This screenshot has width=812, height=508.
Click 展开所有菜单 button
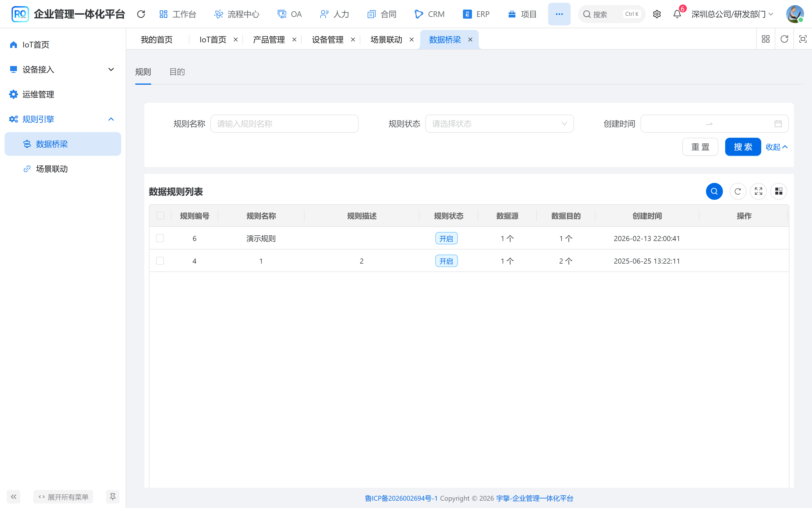[x=63, y=497]
